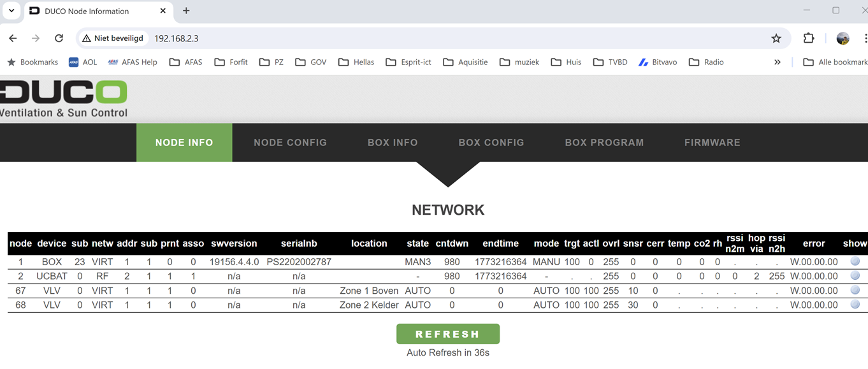
Task: Open the AFAS Help bookmark
Action: pyautogui.click(x=133, y=62)
